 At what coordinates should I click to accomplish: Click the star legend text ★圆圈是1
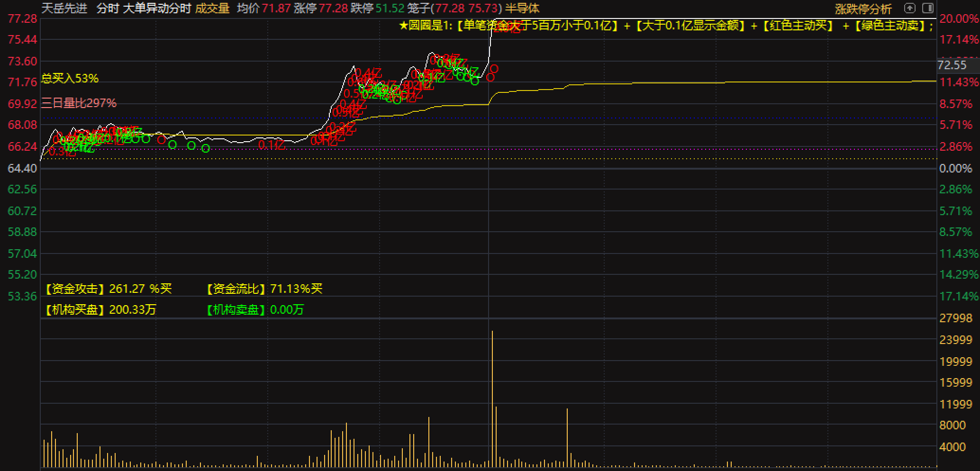tap(423, 26)
